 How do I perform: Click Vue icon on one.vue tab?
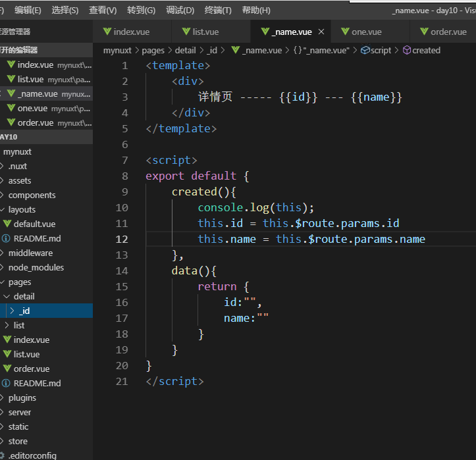point(345,31)
